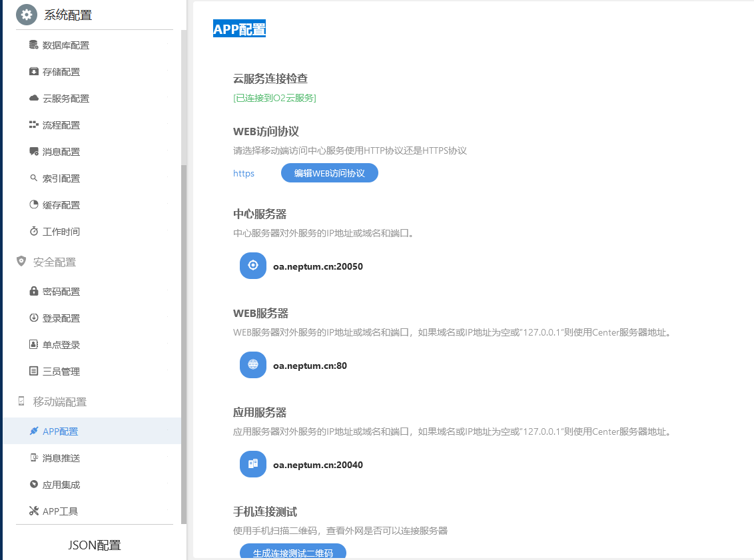Click the 生成连接测试二维码 button
The image size is (754, 560).
[293, 552]
